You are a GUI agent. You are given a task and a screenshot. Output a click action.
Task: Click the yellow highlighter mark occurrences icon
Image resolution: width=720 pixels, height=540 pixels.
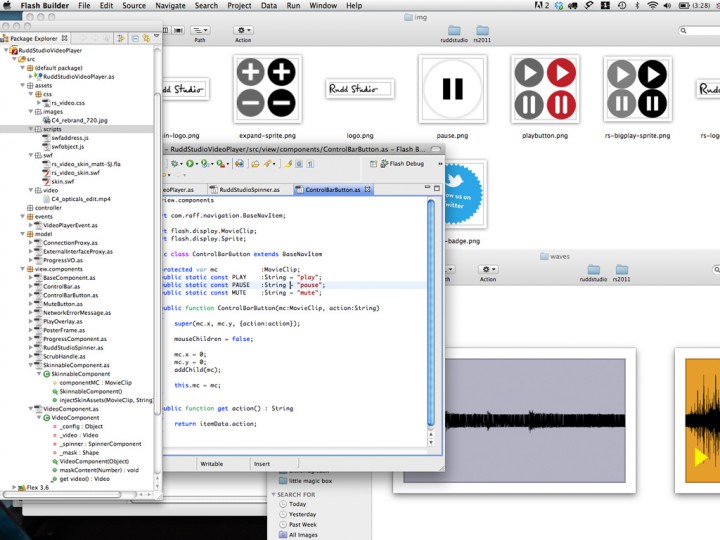(288, 163)
